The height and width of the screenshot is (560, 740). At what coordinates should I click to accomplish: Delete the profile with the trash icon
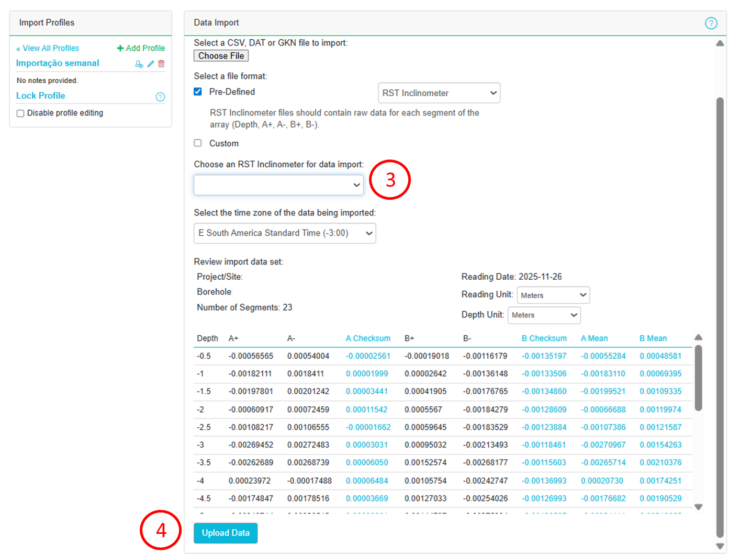click(x=161, y=64)
